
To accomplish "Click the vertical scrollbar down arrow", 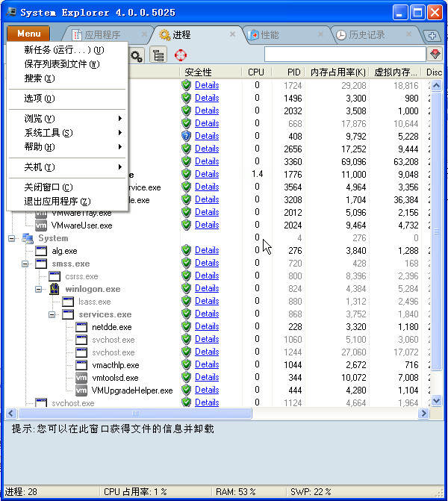I will (x=436, y=400).
